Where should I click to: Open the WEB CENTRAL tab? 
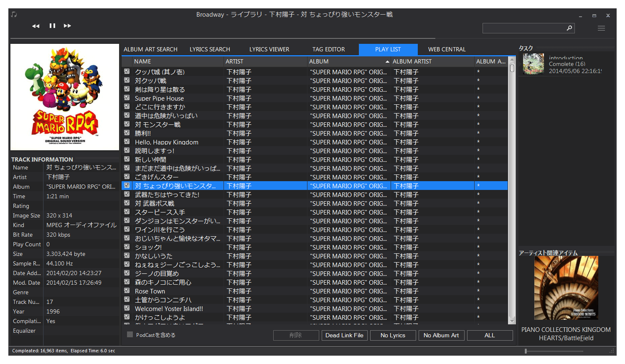click(447, 49)
